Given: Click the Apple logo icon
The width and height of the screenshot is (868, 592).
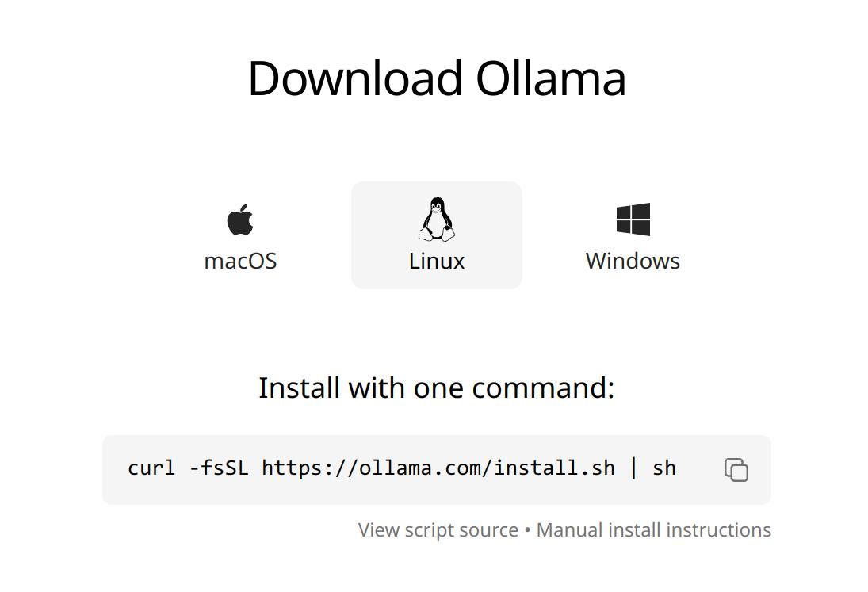Looking at the screenshot, I should (x=240, y=220).
